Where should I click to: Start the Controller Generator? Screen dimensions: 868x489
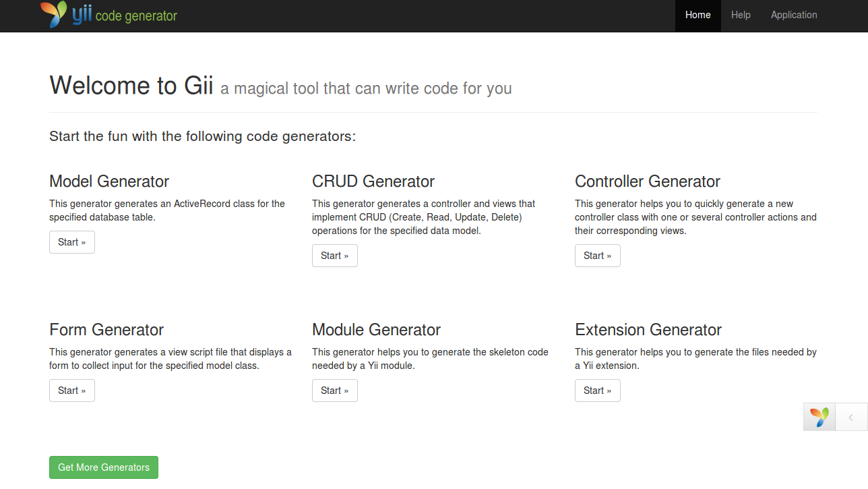[597, 255]
